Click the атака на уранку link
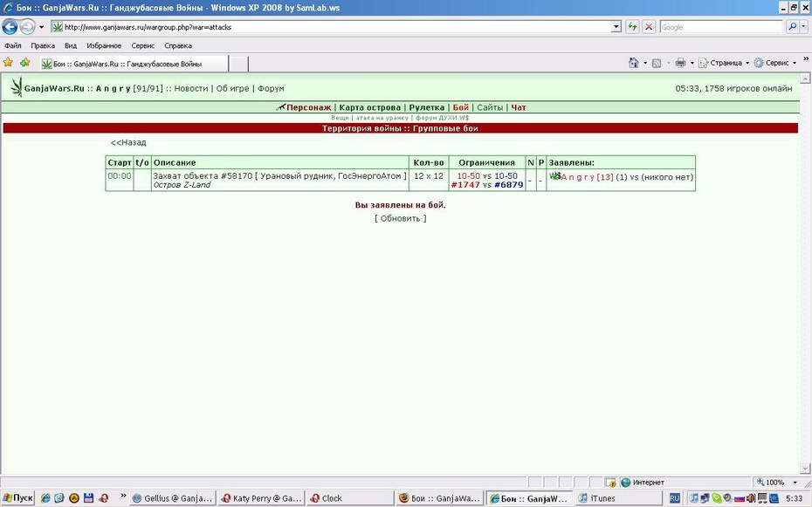This screenshot has height=507, width=812. tap(382, 118)
